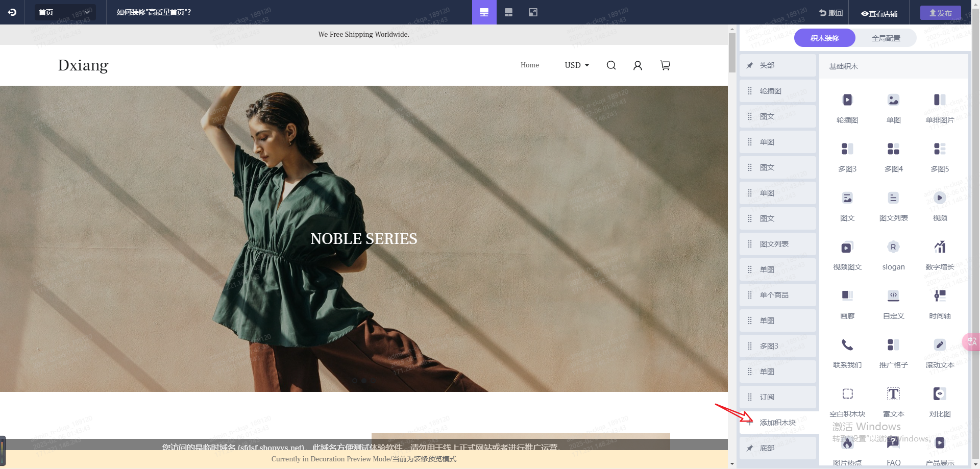Click the Home navigation link
This screenshot has height=469, width=980.
pos(530,65)
